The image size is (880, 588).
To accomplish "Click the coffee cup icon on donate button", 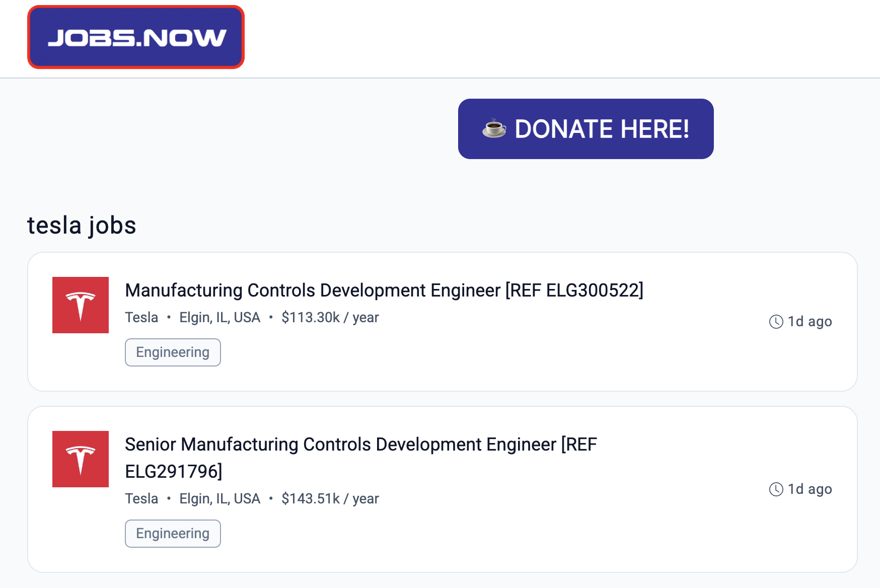I will tap(494, 128).
